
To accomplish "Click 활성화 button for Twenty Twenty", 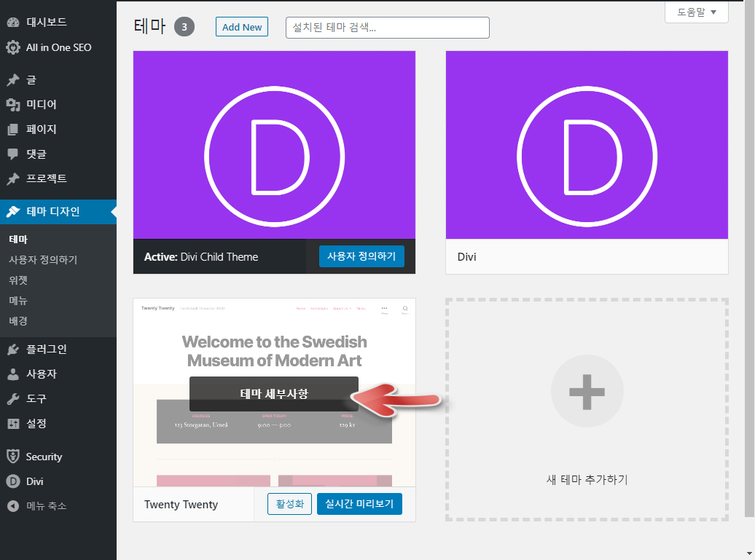I will (289, 504).
